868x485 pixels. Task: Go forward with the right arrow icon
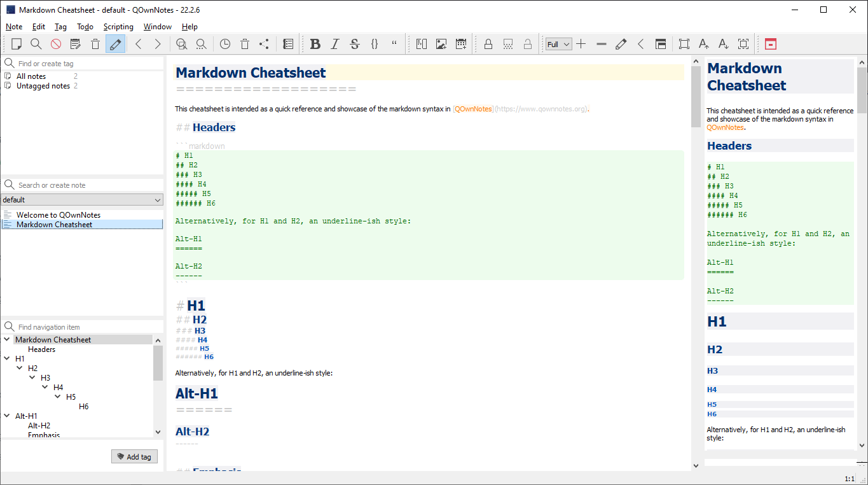[158, 44]
